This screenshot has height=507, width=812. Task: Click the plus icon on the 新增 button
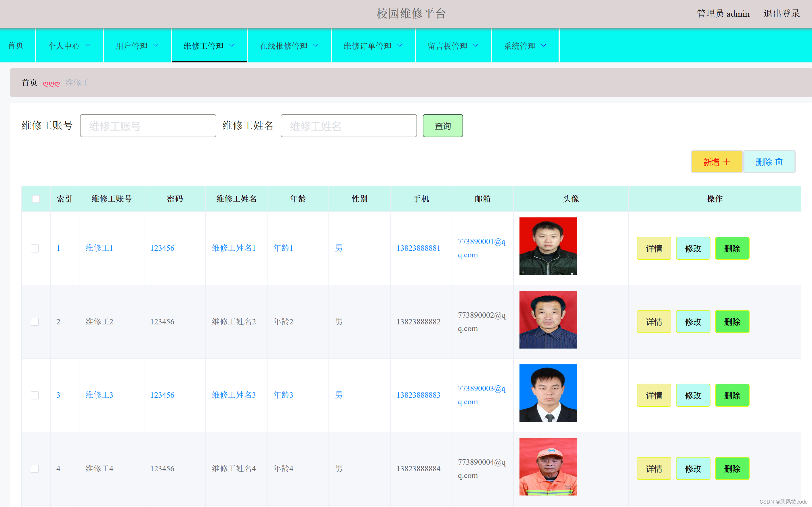pyautogui.click(x=727, y=162)
